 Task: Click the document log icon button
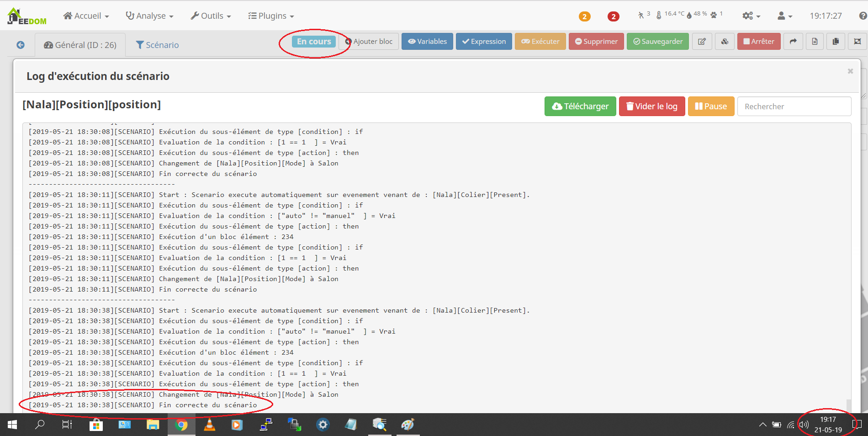(x=815, y=42)
